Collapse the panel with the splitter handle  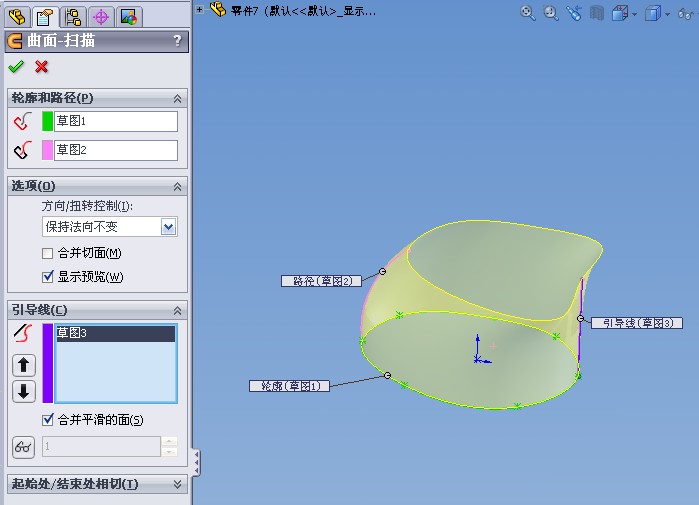pyautogui.click(x=196, y=462)
